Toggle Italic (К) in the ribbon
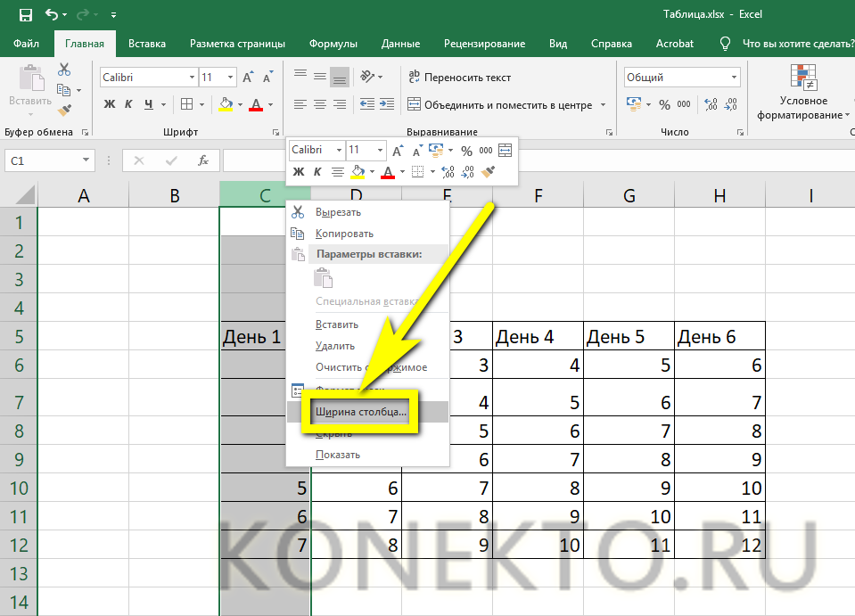 pos(129,105)
